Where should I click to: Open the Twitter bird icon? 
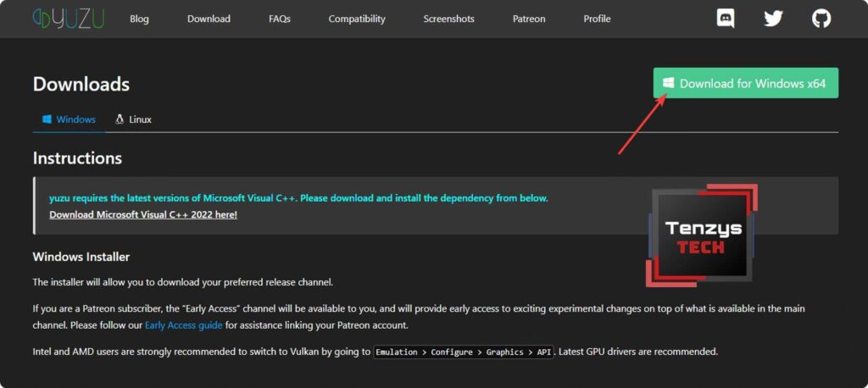773,19
